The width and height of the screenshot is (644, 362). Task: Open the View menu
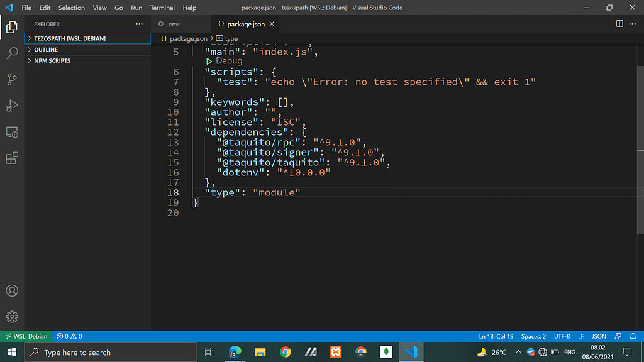99,8
